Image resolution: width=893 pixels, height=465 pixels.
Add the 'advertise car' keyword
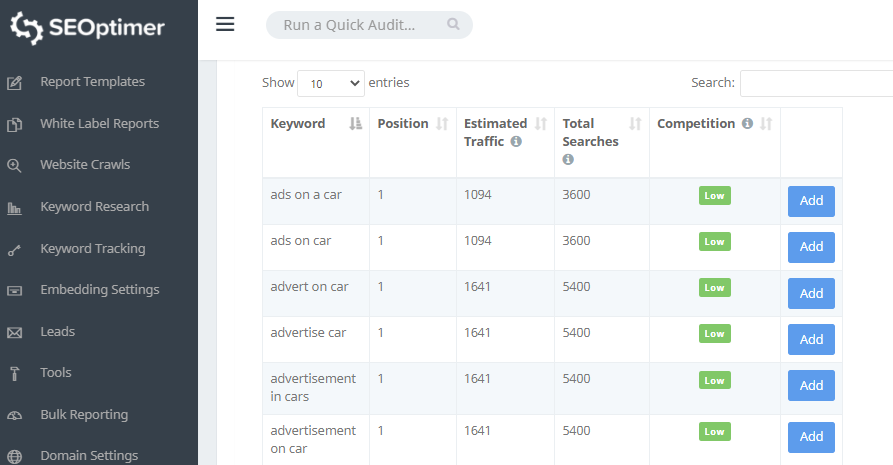click(811, 339)
